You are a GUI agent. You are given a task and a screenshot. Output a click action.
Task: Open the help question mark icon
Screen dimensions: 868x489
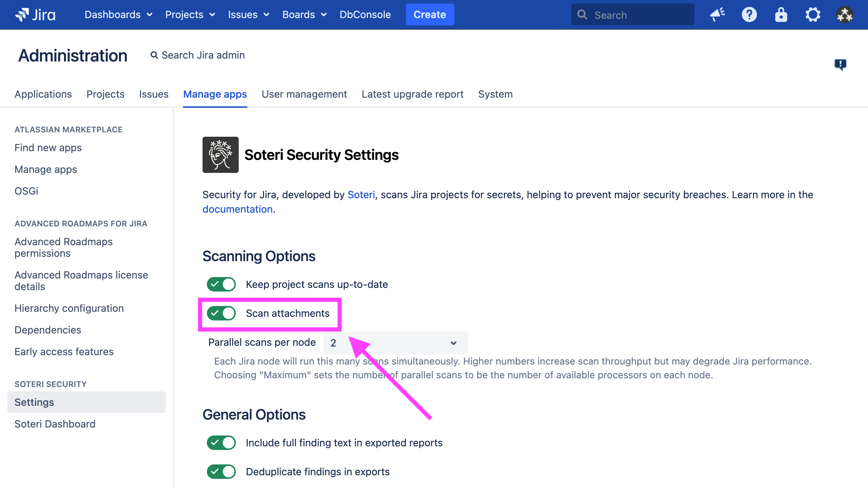[x=749, y=14]
